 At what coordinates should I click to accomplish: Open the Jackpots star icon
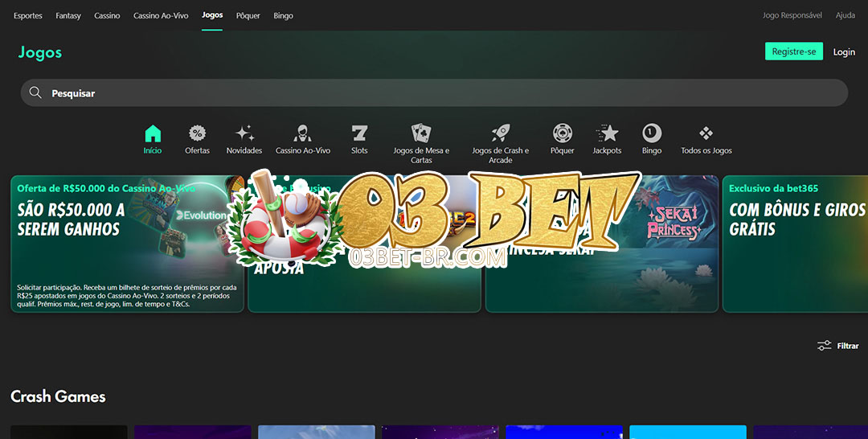607,134
